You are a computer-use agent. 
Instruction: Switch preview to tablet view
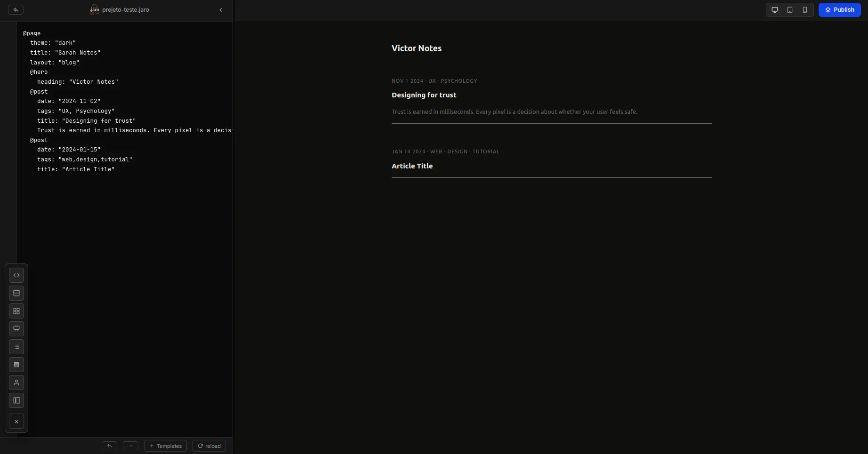pos(790,10)
